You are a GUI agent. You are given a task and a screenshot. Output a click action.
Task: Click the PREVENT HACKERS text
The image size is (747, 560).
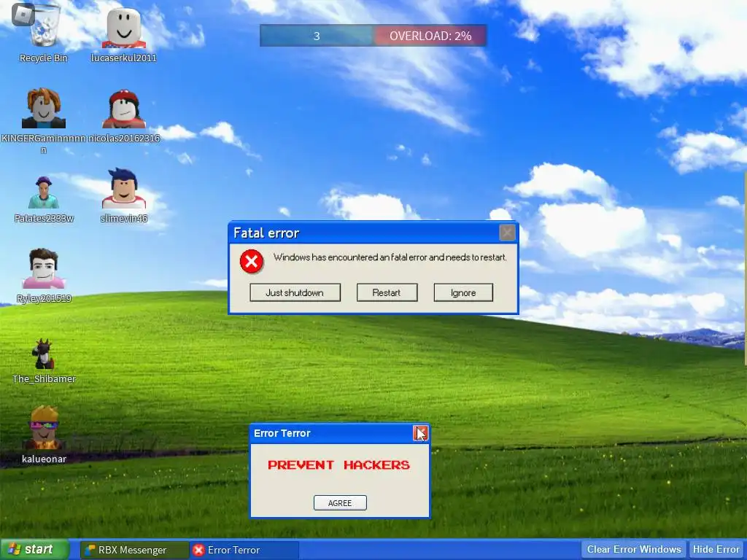[x=338, y=464]
